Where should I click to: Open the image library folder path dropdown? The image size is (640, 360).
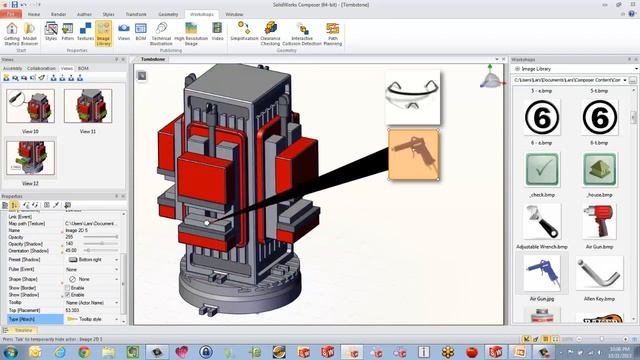(625, 80)
